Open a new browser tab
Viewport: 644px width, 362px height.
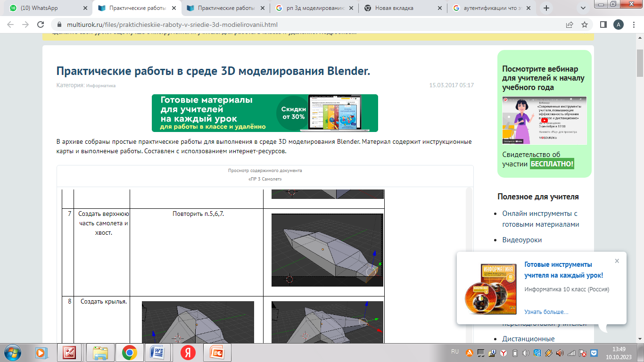pos(546,8)
